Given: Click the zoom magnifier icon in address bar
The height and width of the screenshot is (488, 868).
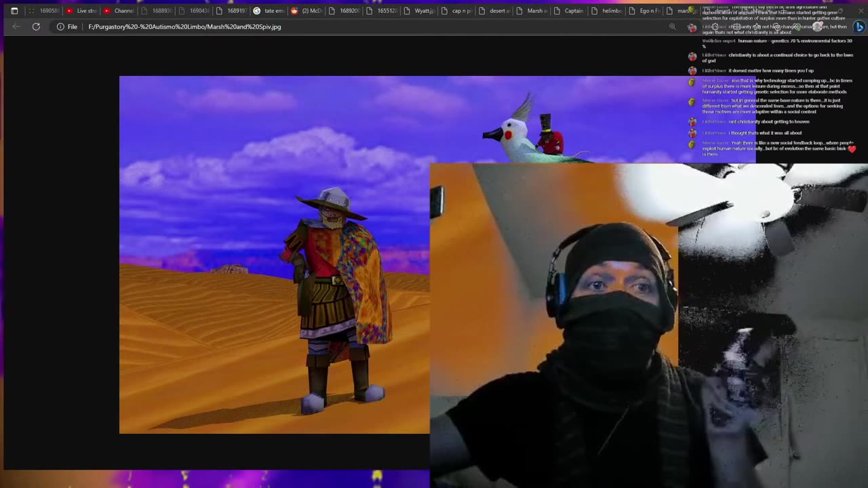Looking at the screenshot, I should [x=673, y=26].
